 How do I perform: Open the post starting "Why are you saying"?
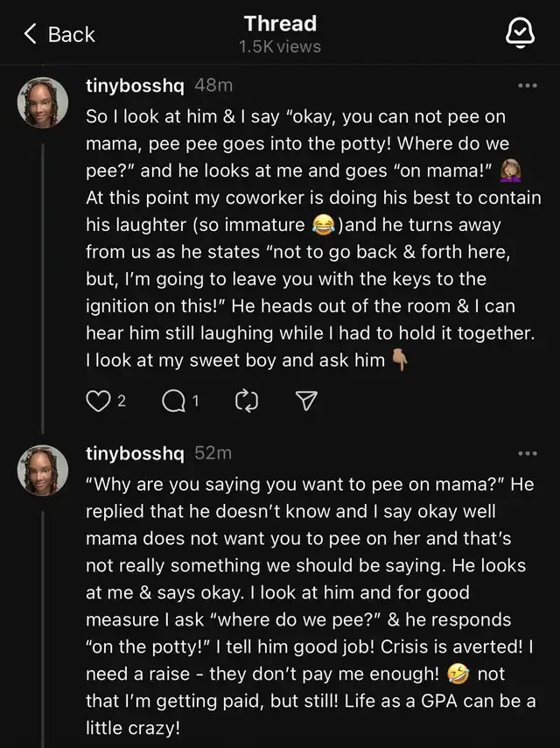310,606
